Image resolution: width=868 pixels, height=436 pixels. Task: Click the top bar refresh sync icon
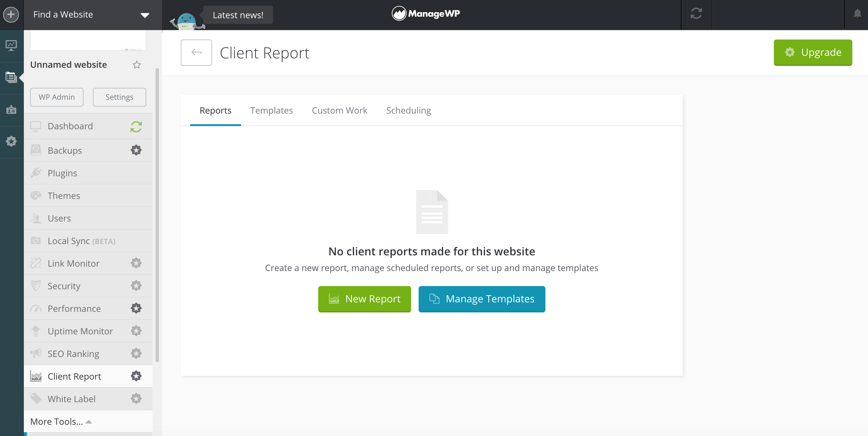coord(696,14)
